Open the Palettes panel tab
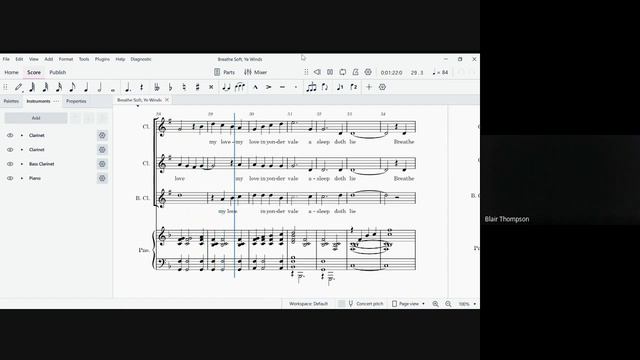 coord(11,101)
